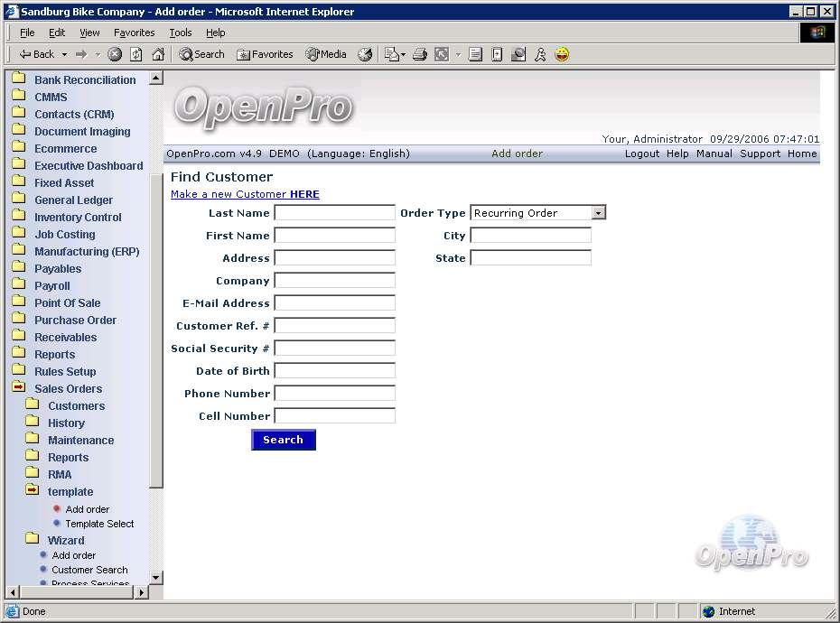Click the General Ledger folder icon
The image size is (840, 623).
pyautogui.click(x=18, y=200)
